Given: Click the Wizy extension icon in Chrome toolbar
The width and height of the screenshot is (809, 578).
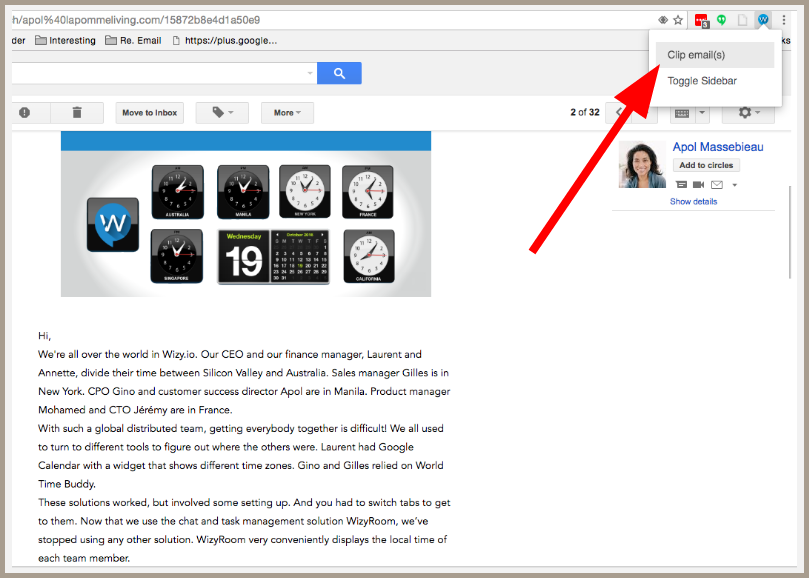Looking at the screenshot, I should click(763, 20).
